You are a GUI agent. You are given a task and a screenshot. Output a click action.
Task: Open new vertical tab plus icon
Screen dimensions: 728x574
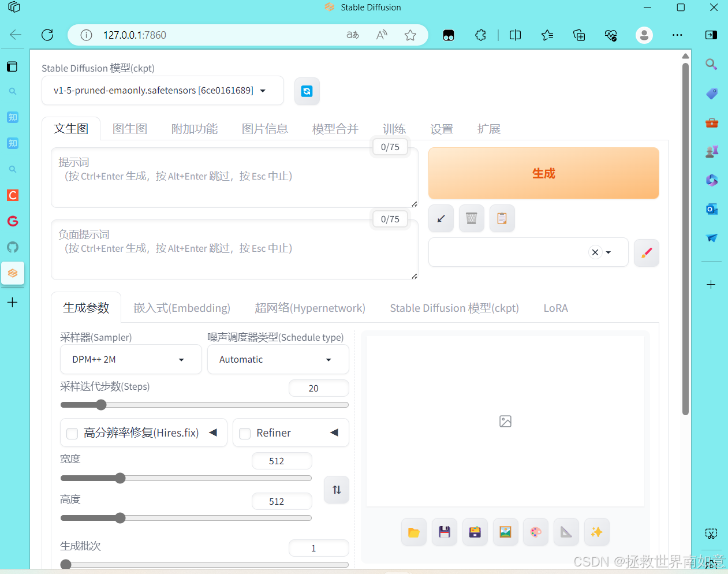click(x=13, y=302)
